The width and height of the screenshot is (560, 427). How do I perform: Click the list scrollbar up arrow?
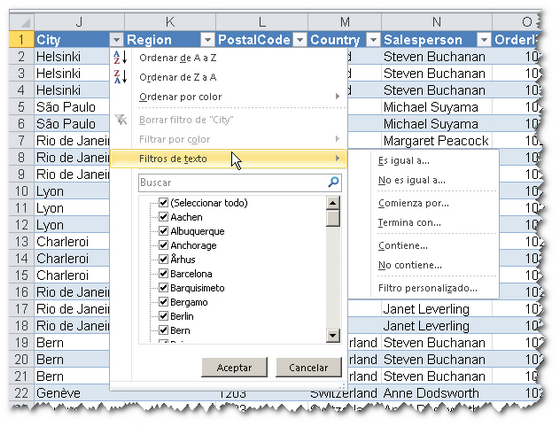tap(333, 203)
